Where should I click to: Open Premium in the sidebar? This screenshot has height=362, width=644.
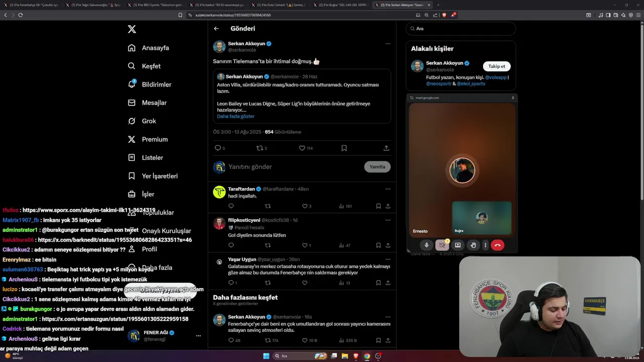coord(147,139)
